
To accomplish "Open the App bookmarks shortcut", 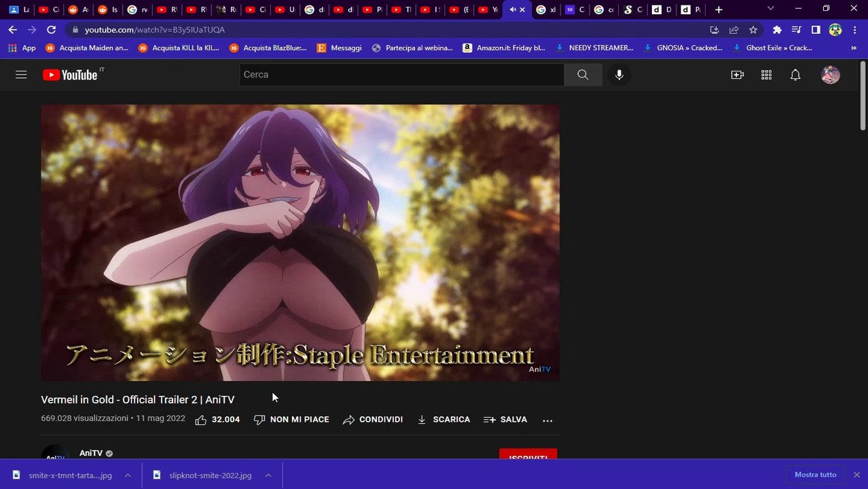I will 21,48.
